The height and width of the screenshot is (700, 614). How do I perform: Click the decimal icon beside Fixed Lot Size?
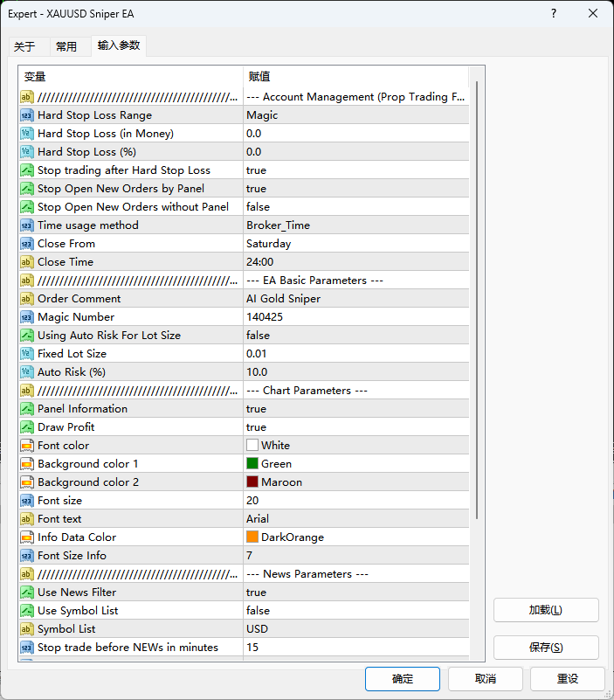coord(27,354)
